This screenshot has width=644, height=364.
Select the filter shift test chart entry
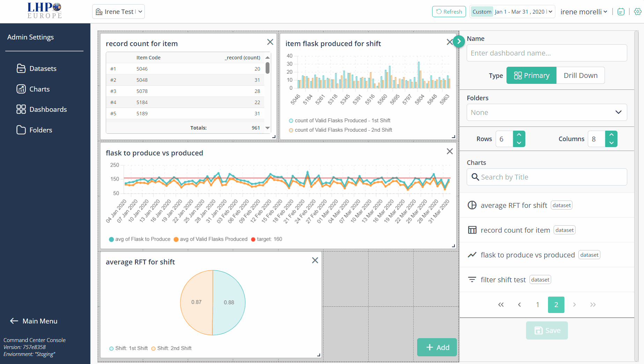pyautogui.click(x=547, y=279)
